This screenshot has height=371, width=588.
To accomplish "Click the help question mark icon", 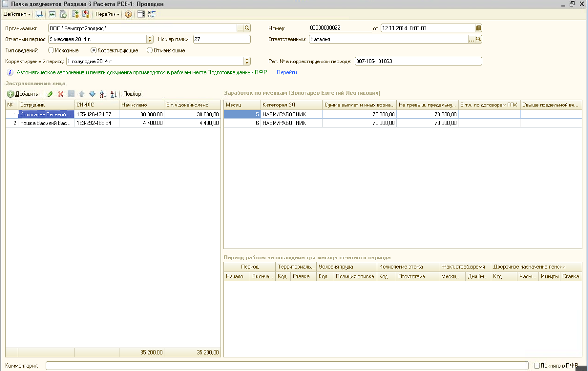I will [128, 14].
